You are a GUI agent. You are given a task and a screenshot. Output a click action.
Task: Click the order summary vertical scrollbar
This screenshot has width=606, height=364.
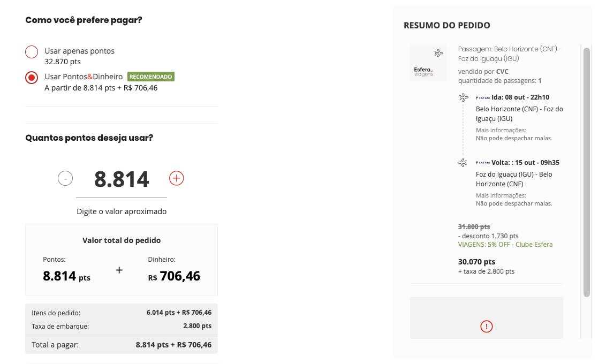(x=587, y=172)
